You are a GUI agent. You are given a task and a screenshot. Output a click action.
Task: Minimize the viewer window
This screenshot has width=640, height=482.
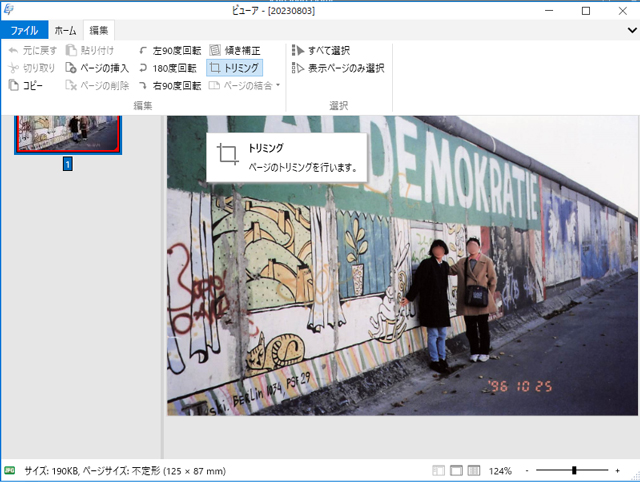click(549, 11)
